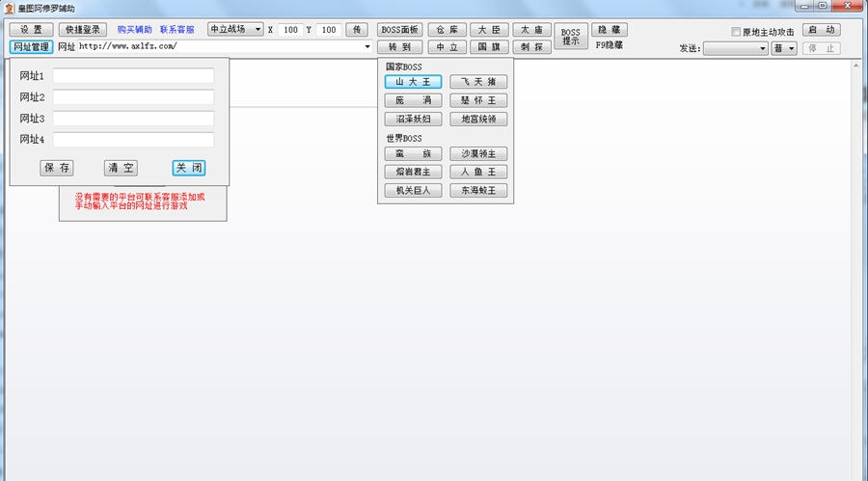Select the 东海鲛王 world boss button

478,191
